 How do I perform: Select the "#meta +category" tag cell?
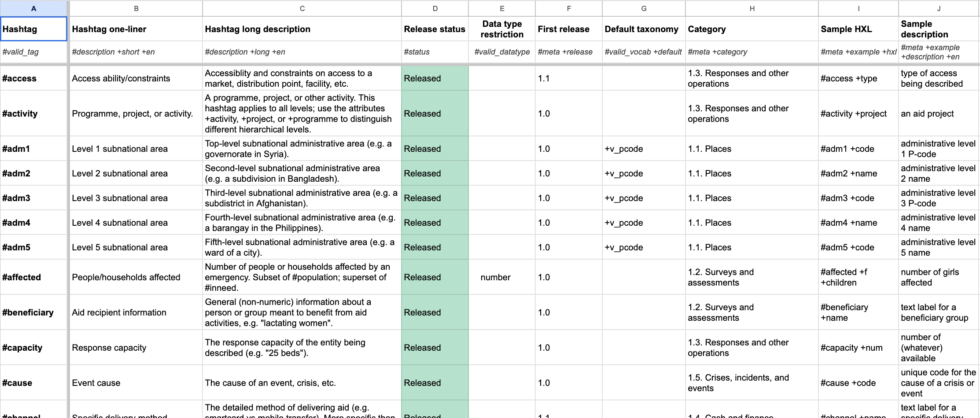(752, 52)
